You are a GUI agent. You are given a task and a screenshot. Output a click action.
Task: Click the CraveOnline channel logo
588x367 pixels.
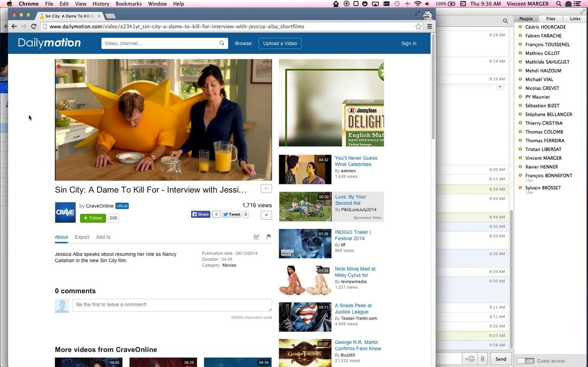pos(65,213)
